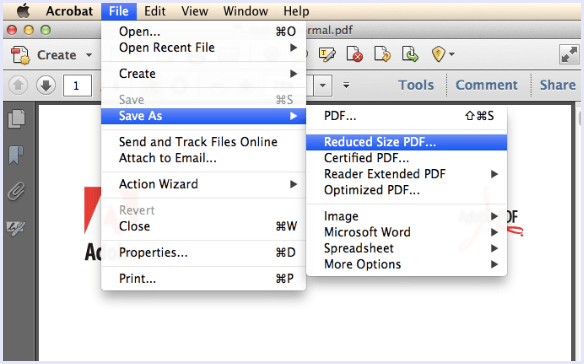584x364 pixels.
Task: Open Properties... from File menu
Action: 203,253
